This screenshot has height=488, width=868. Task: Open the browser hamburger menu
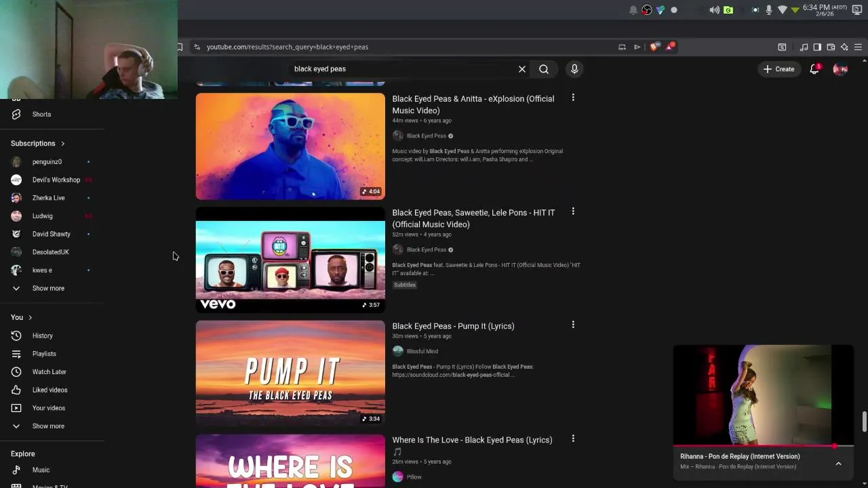858,47
